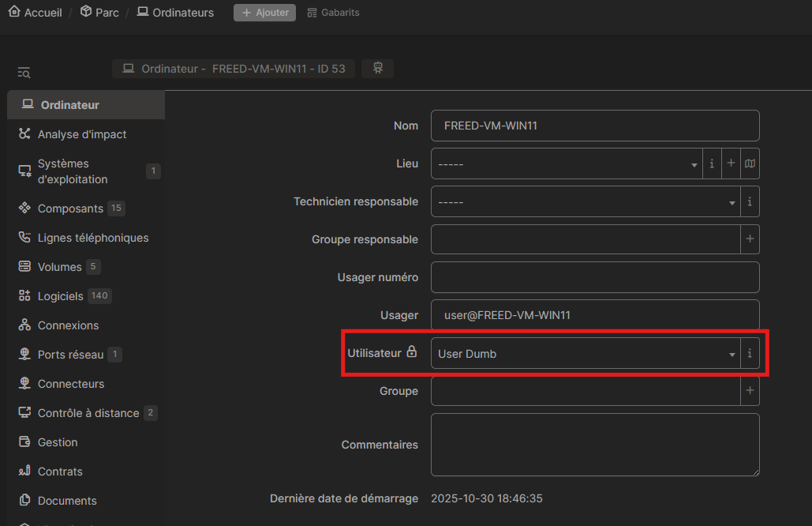Screen dimensions: 812x526
Task: Click the plus icon in Groupe field
Action: point(750,391)
